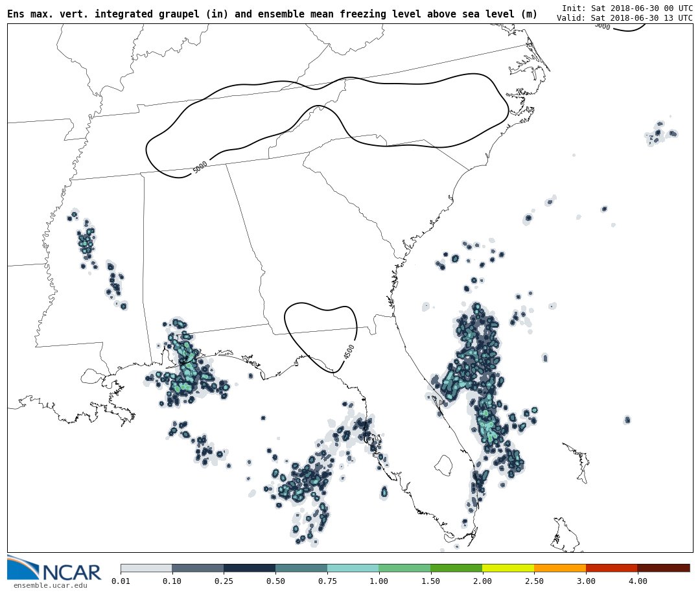Open the ensemble.ucar.edu link

50,586
